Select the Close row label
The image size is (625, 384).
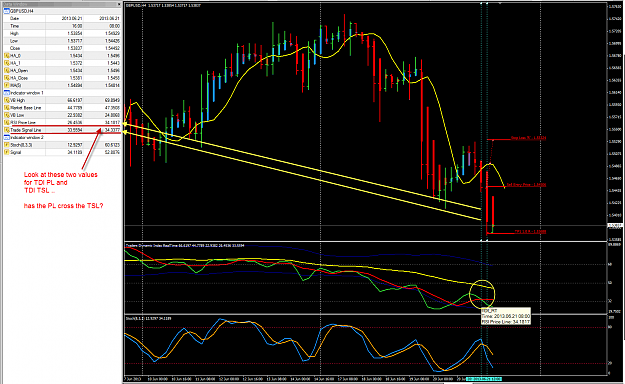click(15, 48)
